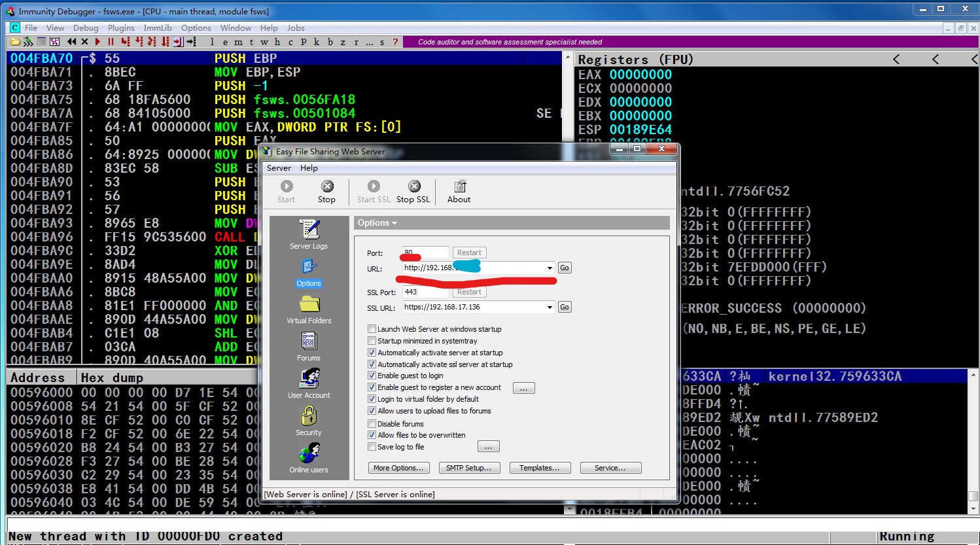Click execute till return icon
The image size is (980, 545).
coord(178,41)
